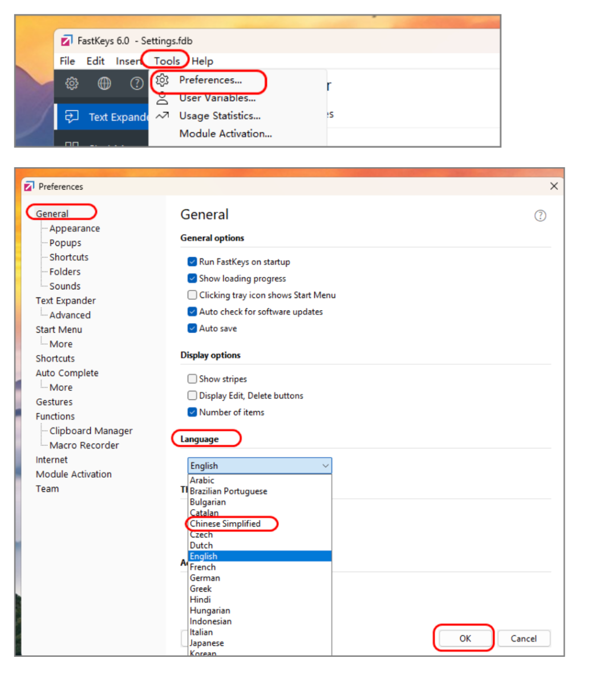Screen dimensions: 616x678
Task: Click the chart icon beside Usage Statistics
Action: point(162,116)
